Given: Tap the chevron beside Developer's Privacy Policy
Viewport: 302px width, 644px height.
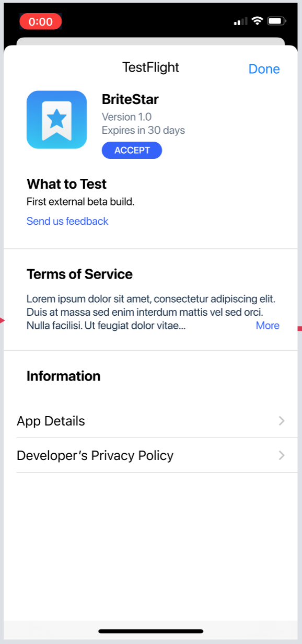Looking at the screenshot, I should tap(282, 455).
